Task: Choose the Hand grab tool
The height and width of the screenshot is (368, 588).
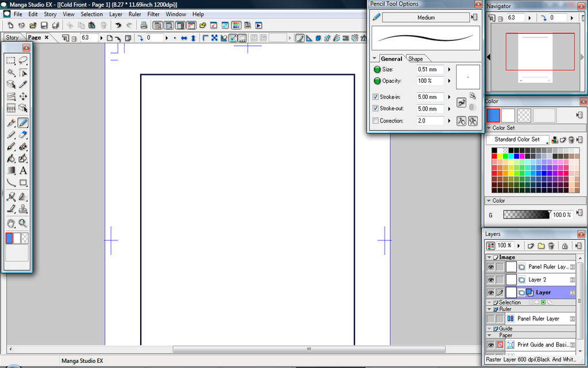Action: click(11, 223)
